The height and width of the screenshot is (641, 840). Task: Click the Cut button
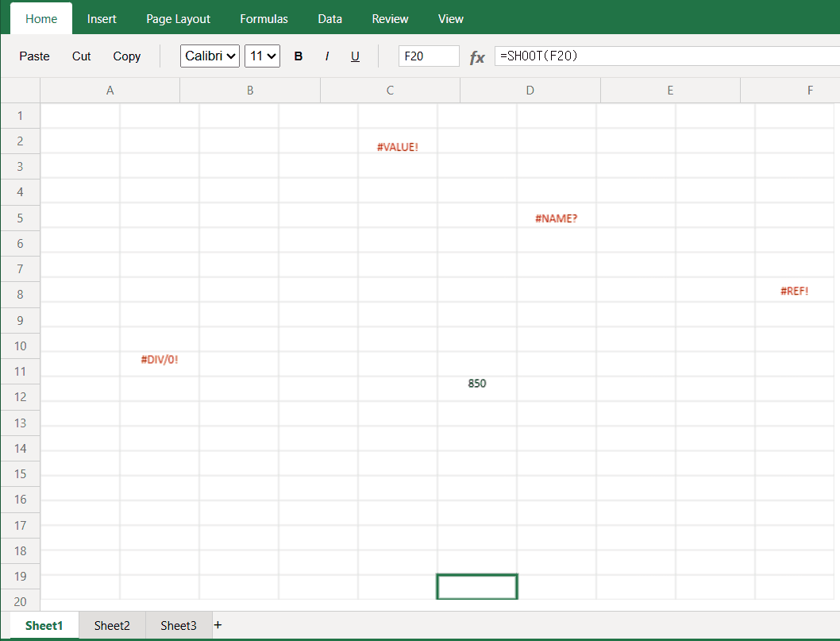[81, 56]
